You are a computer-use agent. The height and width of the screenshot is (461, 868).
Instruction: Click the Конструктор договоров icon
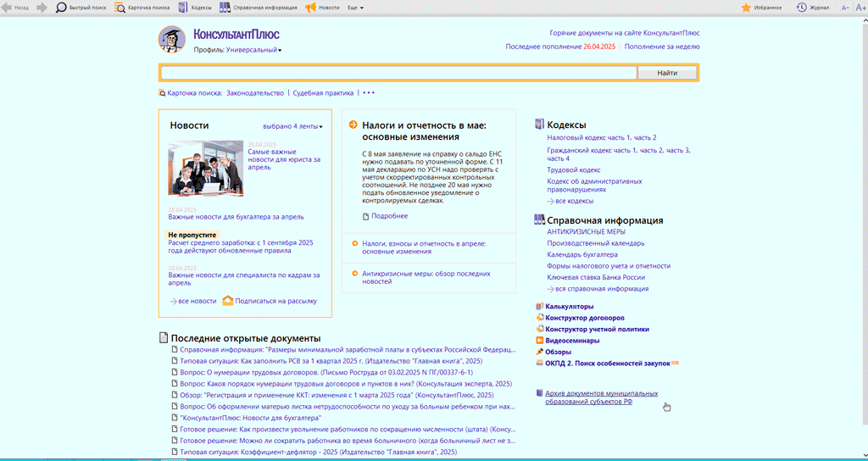540,318
